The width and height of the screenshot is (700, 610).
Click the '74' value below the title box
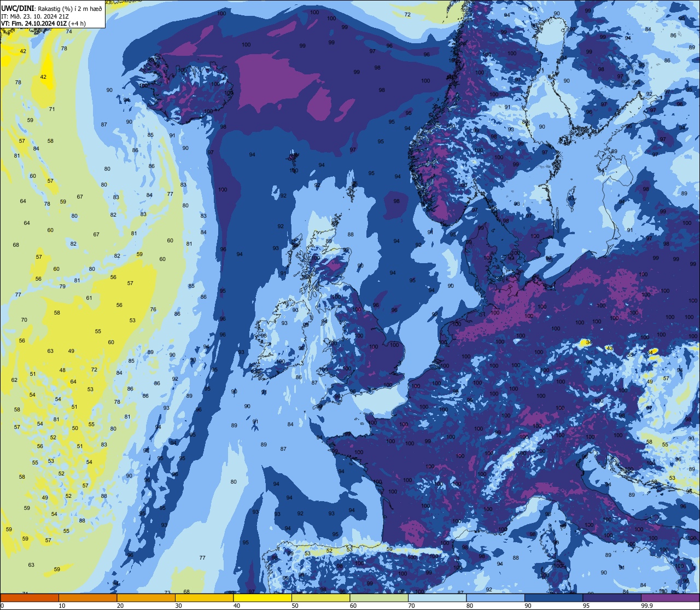tap(69, 32)
